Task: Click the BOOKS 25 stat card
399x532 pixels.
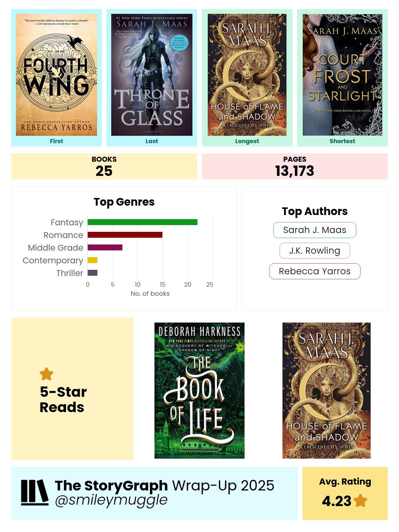Action: tap(104, 166)
